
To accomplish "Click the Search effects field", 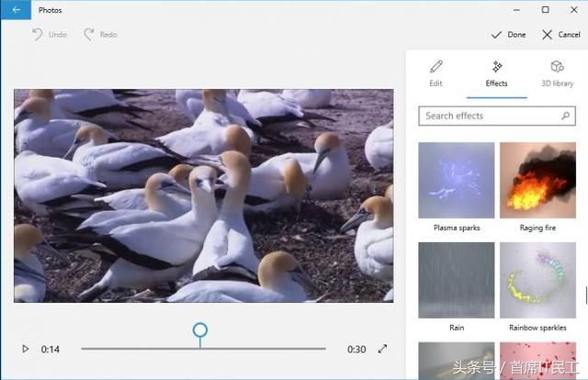I will 489,117.
